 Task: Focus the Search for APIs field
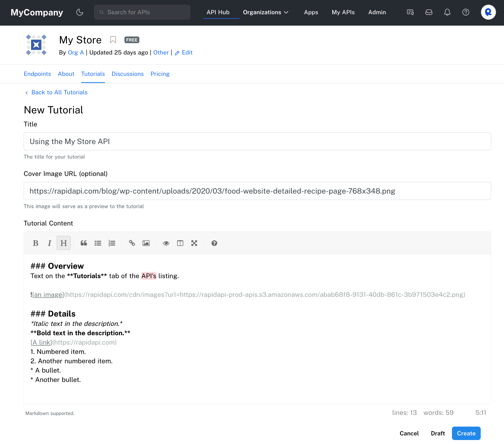(x=142, y=12)
